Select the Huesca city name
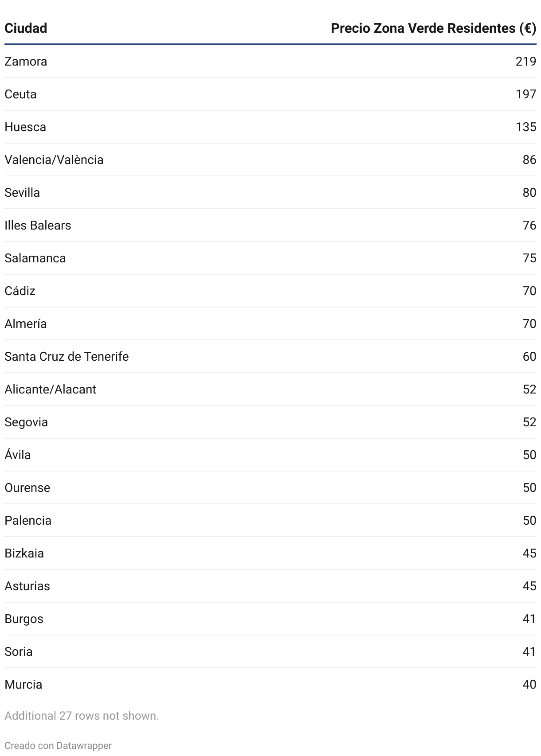 point(25,127)
